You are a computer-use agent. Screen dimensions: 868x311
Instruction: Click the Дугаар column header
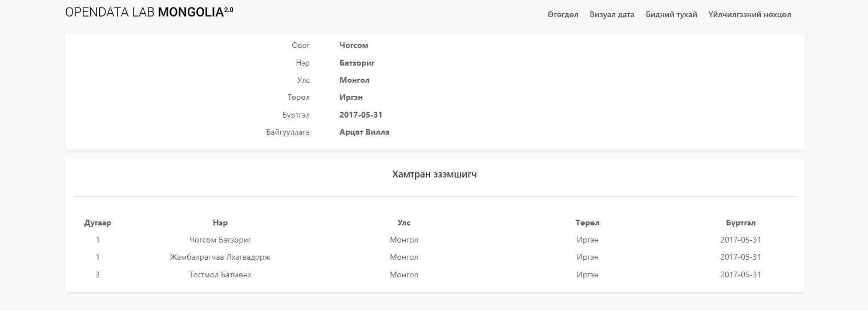pos(98,223)
